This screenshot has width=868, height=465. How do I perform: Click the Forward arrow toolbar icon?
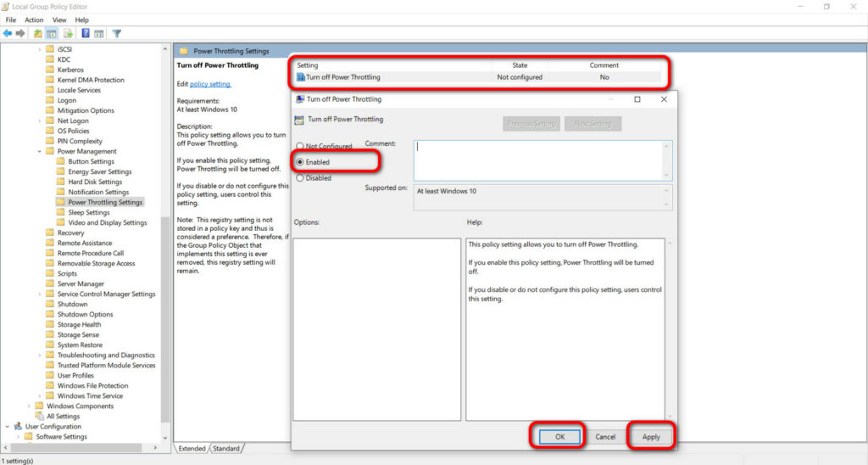[20, 34]
